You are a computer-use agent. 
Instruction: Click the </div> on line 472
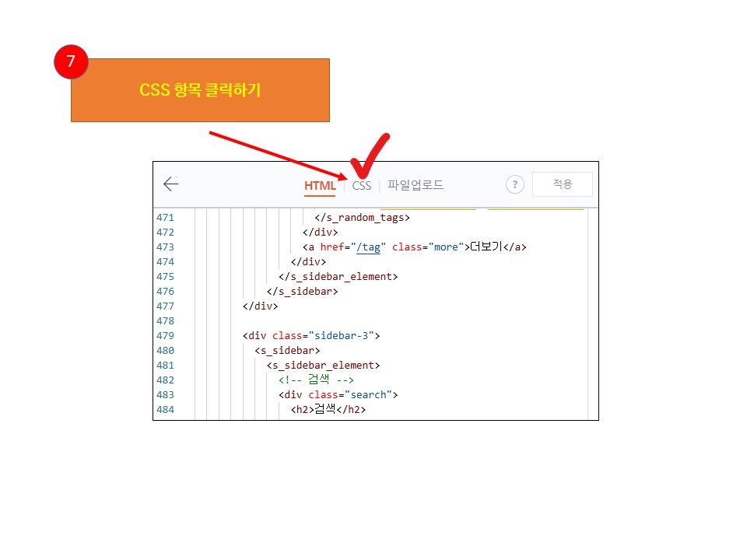tap(320, 233)
